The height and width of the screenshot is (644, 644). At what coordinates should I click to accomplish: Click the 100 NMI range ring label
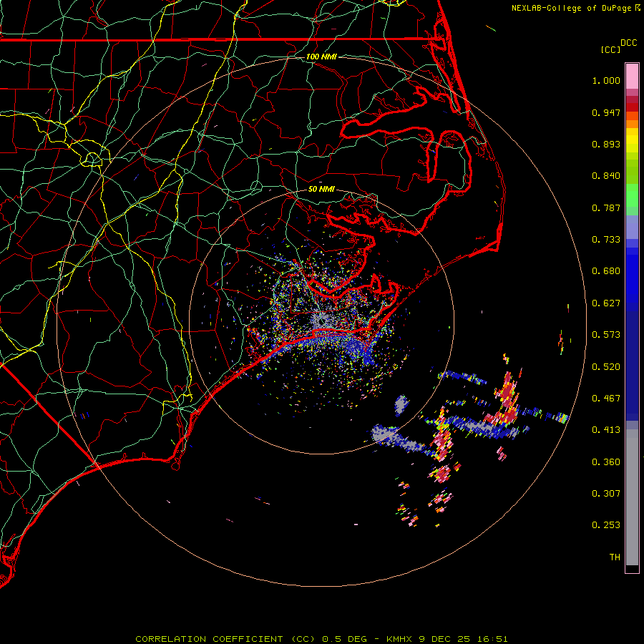(321, 57)
